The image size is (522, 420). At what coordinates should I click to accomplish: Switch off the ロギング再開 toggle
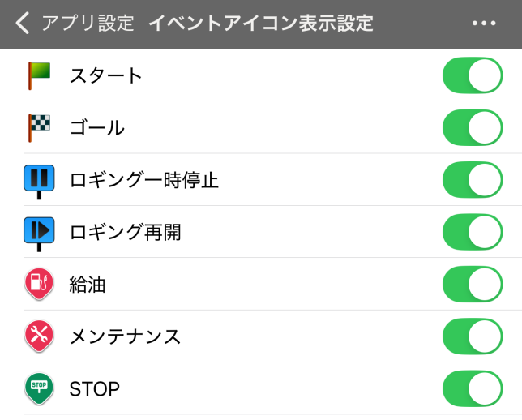click(473, 232)
